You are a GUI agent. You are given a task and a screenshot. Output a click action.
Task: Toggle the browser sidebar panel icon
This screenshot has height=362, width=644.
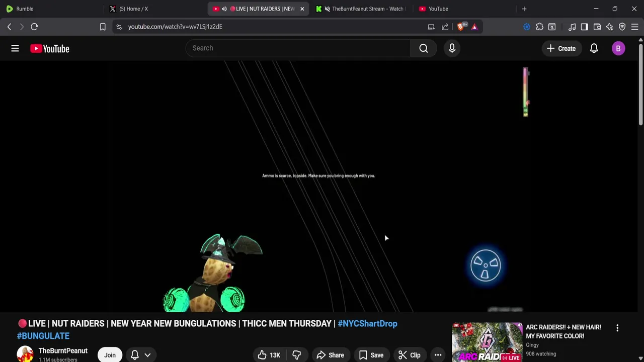tap(584, 27)
